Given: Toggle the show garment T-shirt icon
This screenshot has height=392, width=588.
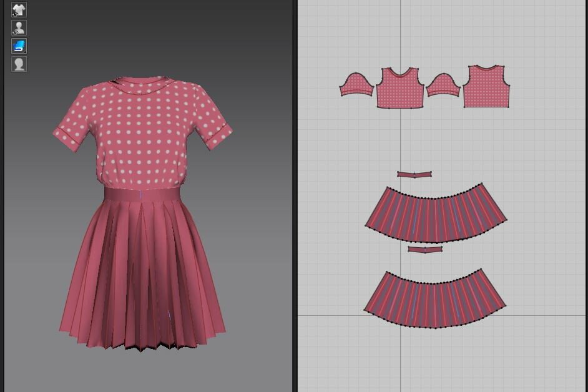Looking at the screenshot, I should tap(19, 10).
